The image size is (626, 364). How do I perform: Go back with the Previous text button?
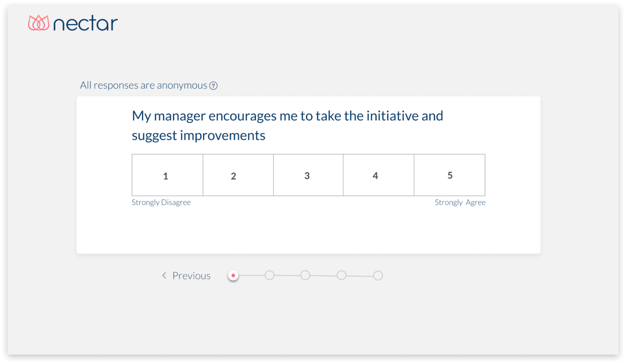click(x=191, y=276)
